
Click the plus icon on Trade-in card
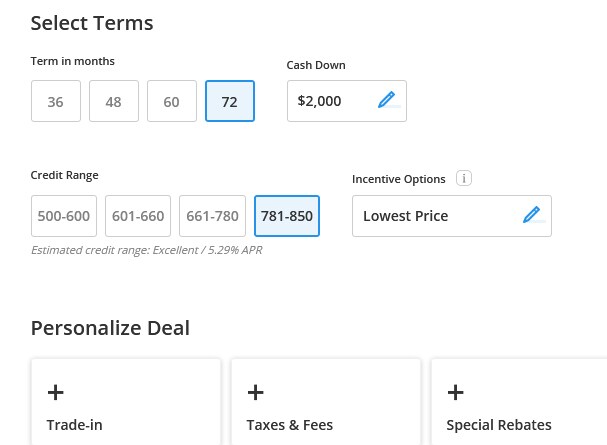56,392
